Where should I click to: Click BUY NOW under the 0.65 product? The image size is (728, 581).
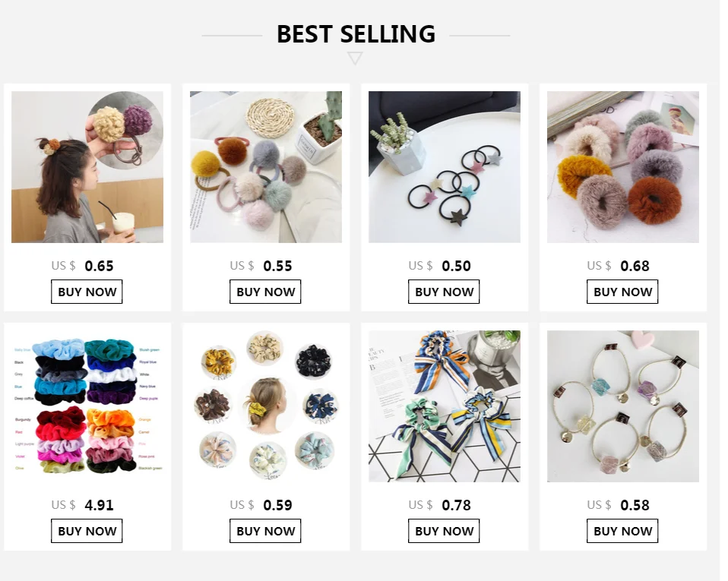[x=87, y=292]
